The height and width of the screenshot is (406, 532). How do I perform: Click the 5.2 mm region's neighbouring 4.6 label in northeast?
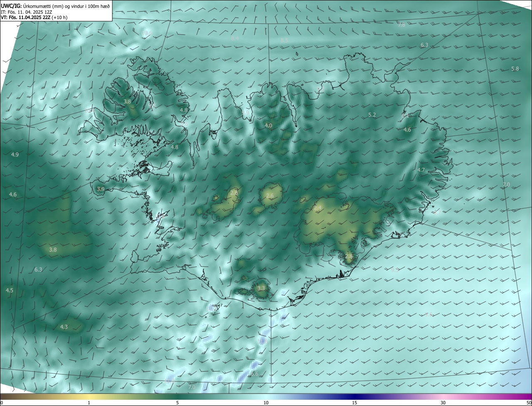pos(407,130)
